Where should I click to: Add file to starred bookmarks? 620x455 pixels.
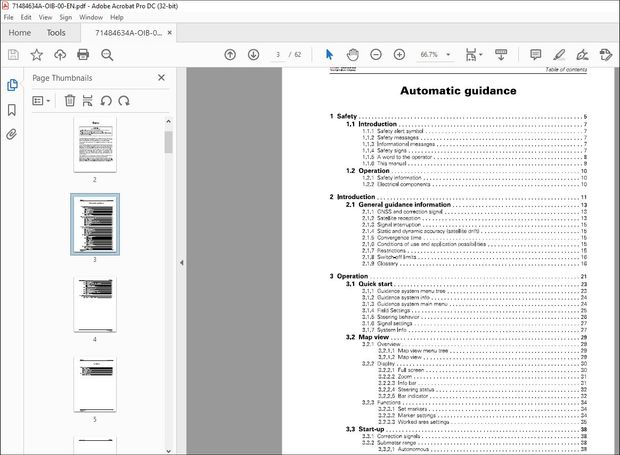click(x=36, y=55)
